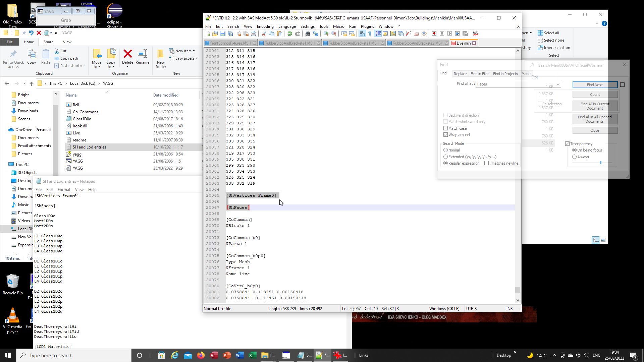Click the Undo arrow in Notepad++ toolbar
This screenshot has width=644, height=362.
[289, 34]
